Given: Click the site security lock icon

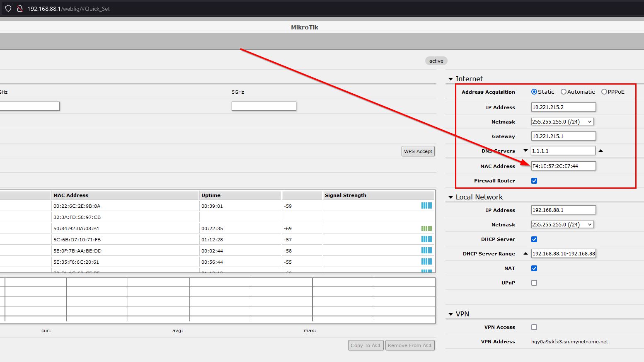Looking at the screenshot, I should [x=19, y=8].
